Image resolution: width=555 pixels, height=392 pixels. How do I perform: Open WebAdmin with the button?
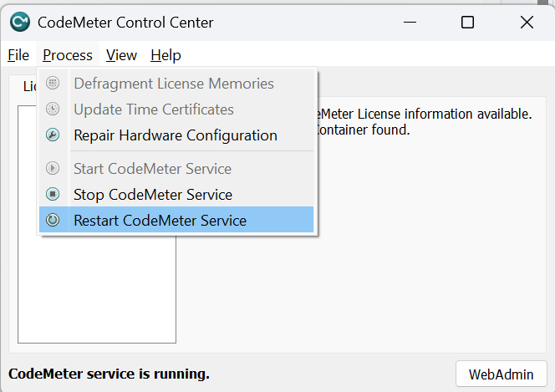pos(502,373)
